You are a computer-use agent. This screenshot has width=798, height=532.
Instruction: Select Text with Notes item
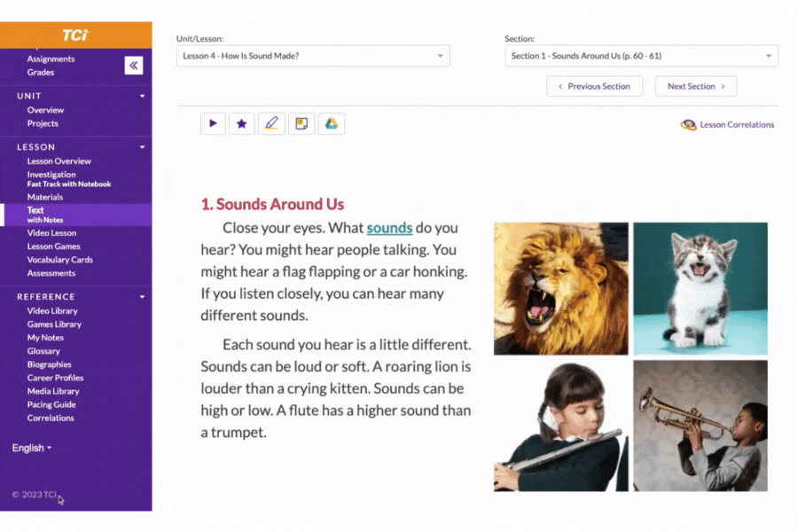(x=76, y=215)
